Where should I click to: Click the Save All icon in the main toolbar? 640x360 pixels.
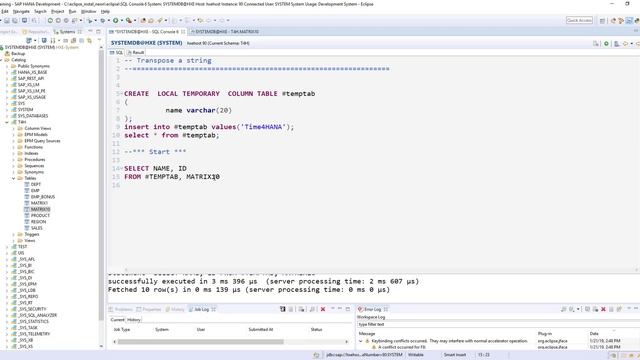[x=15, y=20]
